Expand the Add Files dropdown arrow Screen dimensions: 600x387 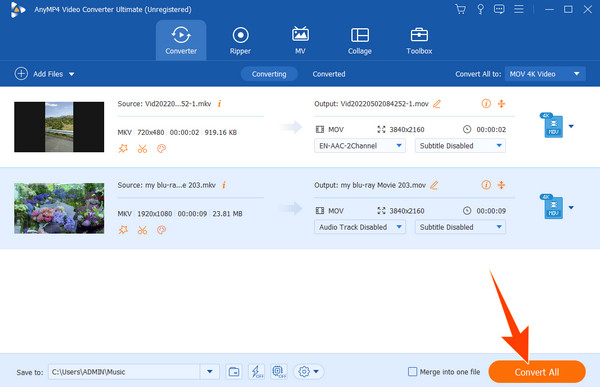click(x=72, y=74)
